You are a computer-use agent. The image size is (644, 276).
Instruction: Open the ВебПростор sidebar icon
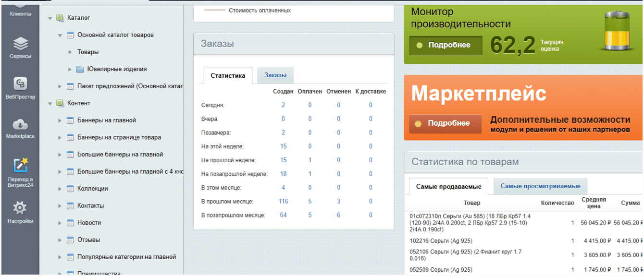pos(20,84)
